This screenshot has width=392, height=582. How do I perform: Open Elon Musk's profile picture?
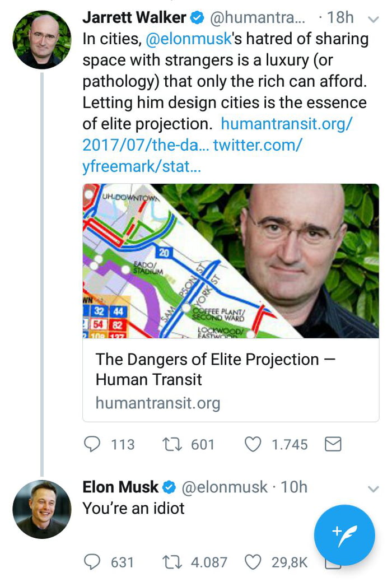(42, 509)
